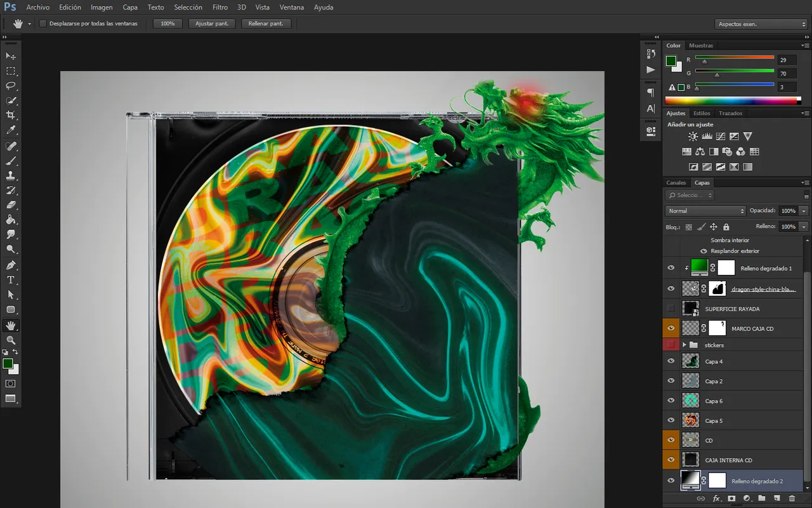Click the 100% zoom button
Screen dimensions: 812x508
tap(167, 23)
